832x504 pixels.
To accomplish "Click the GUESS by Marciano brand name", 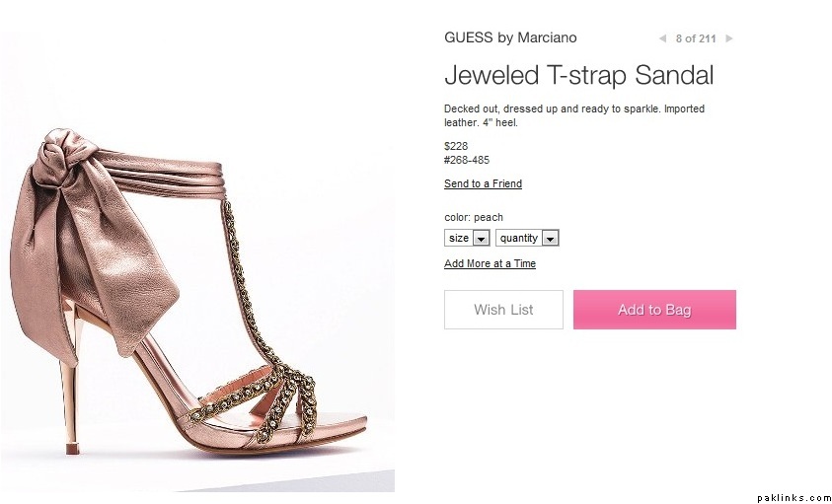I will tap(510, 37).
